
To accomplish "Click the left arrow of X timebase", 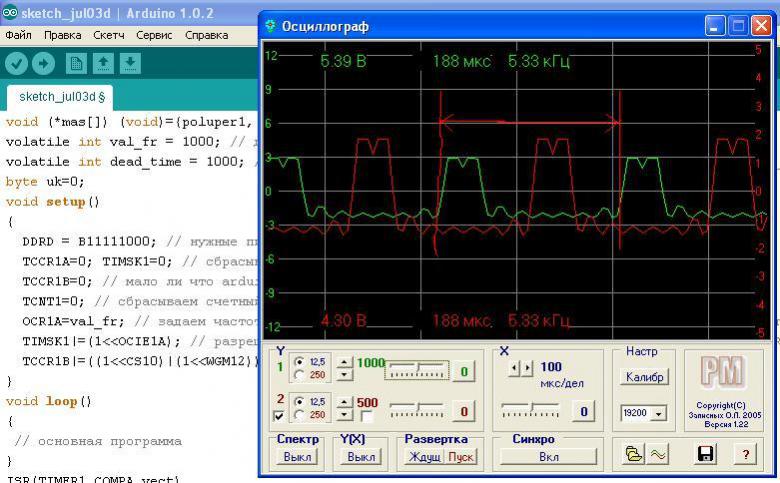I will [x=515, y=368].
